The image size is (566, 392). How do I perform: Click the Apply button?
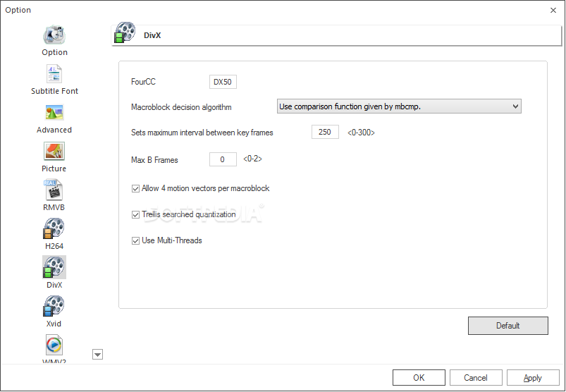pos(533,378)
